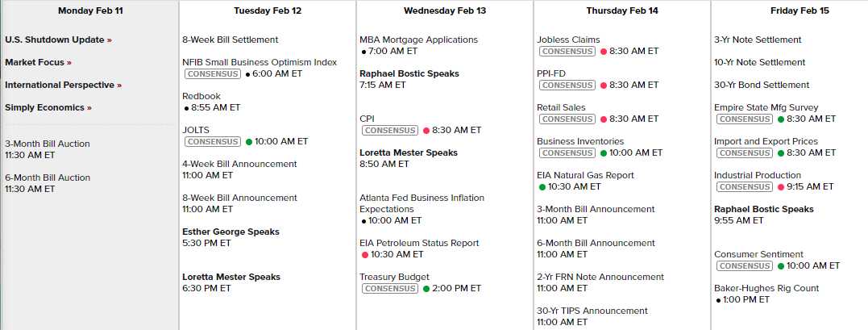Screen dimensions: 868x330
Task: Select the Monday Feb 11 column header
Action: [x=89, y=11]
